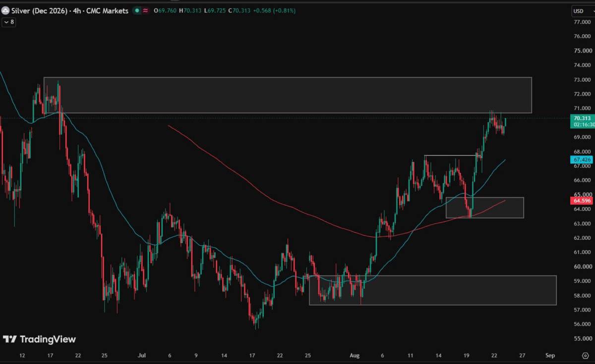Select the blue moving average label 67.426
This screenshot has width=595, height=364.
click(x=582, y=159)
